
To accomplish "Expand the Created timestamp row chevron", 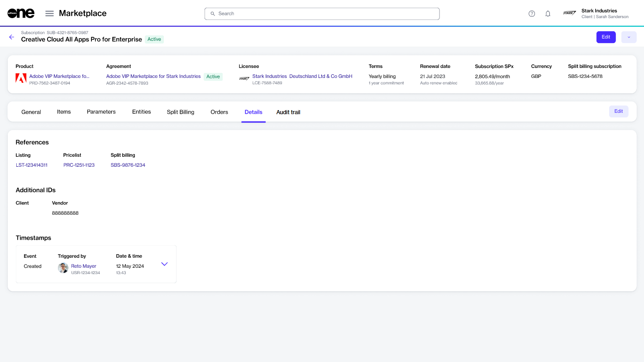I will pyautogui.click(x=164, y=264).
